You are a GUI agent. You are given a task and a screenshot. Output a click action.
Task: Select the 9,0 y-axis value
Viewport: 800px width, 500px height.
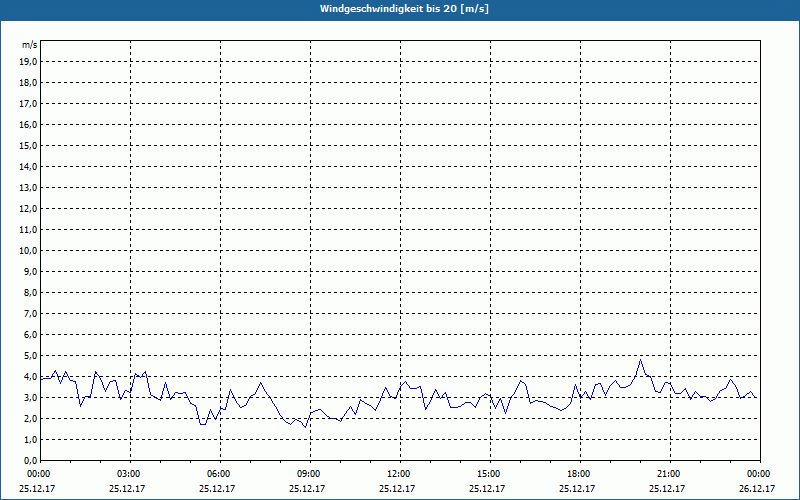(30, 271)
